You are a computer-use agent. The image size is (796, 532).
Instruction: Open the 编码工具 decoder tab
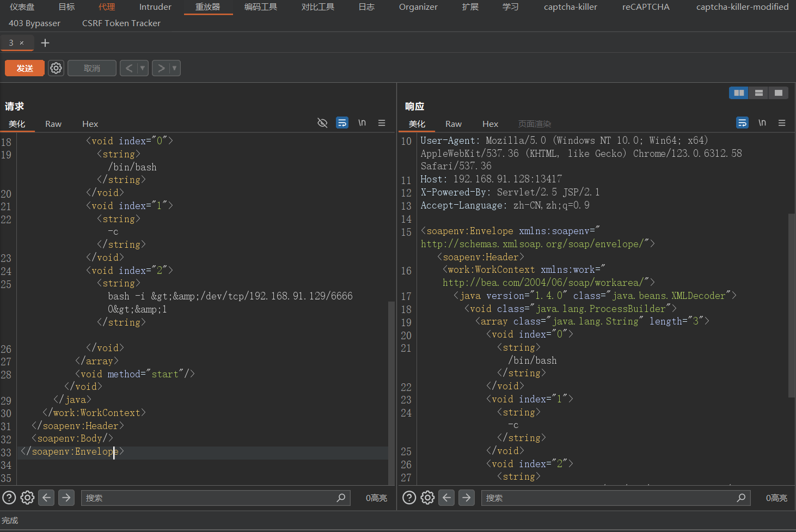[x=261, y=7]
